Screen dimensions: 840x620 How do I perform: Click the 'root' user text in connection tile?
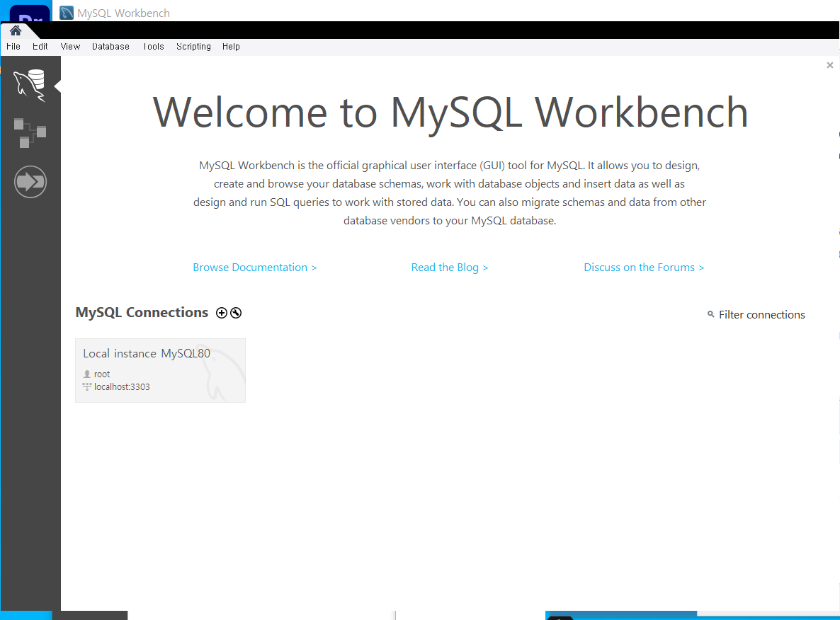coord(102,374)
